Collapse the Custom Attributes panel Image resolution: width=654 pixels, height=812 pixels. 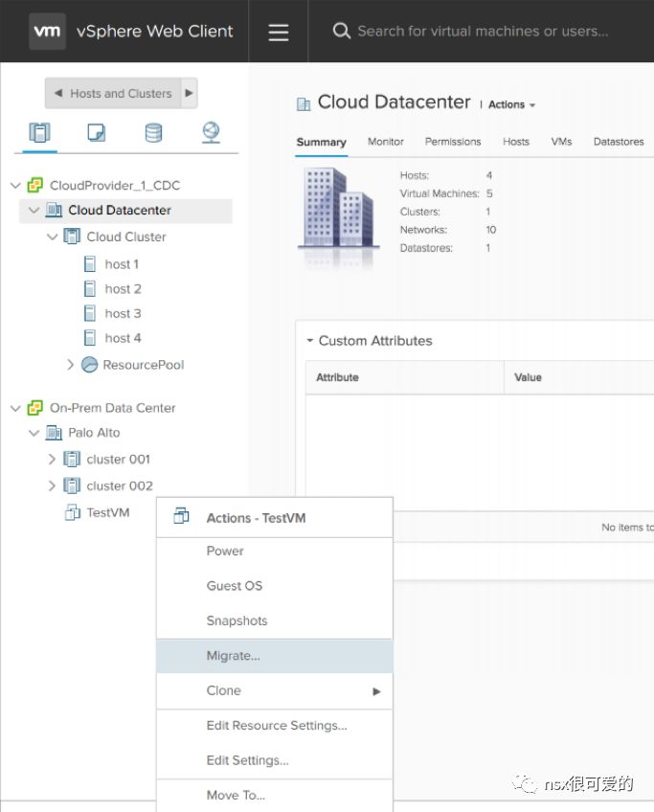(310, 341)
